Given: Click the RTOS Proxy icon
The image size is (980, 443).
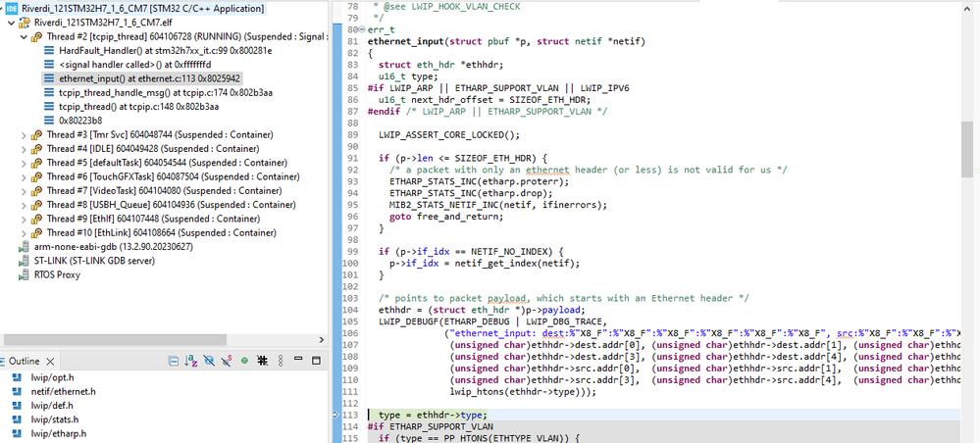Looking at the screenshot, I should click(x=25, y=274).
